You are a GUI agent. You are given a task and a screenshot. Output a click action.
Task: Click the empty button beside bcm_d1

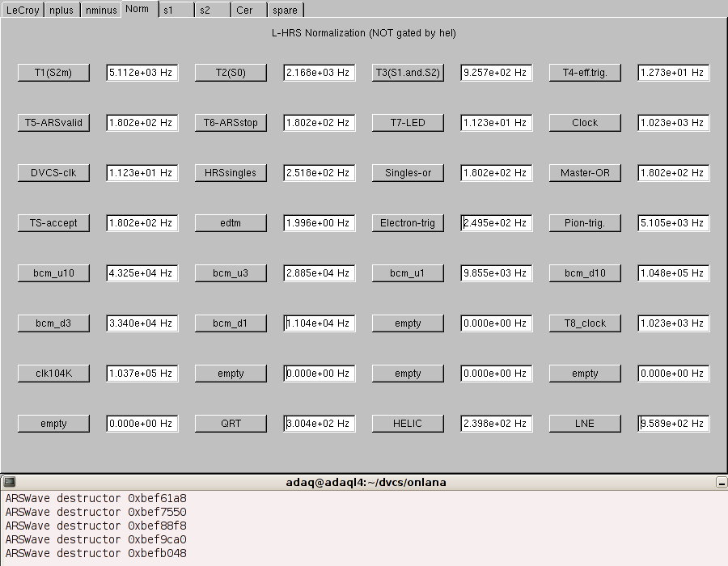[408, 323]
